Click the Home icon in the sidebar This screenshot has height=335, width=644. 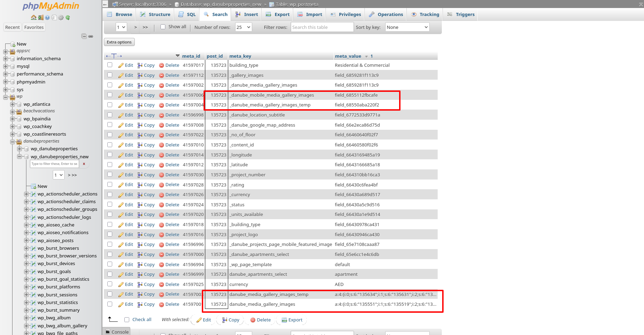[x=33, y=17]
